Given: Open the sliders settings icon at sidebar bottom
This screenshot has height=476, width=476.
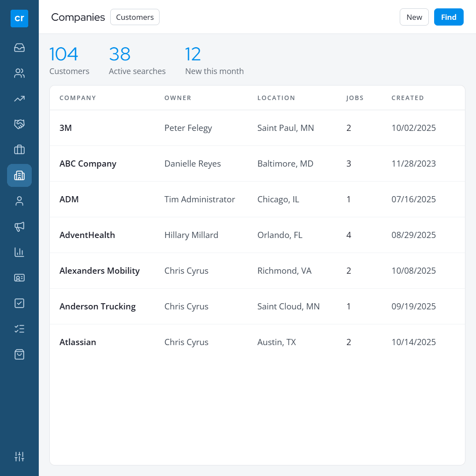Looking at the screenshot, I should click(19, 456).
